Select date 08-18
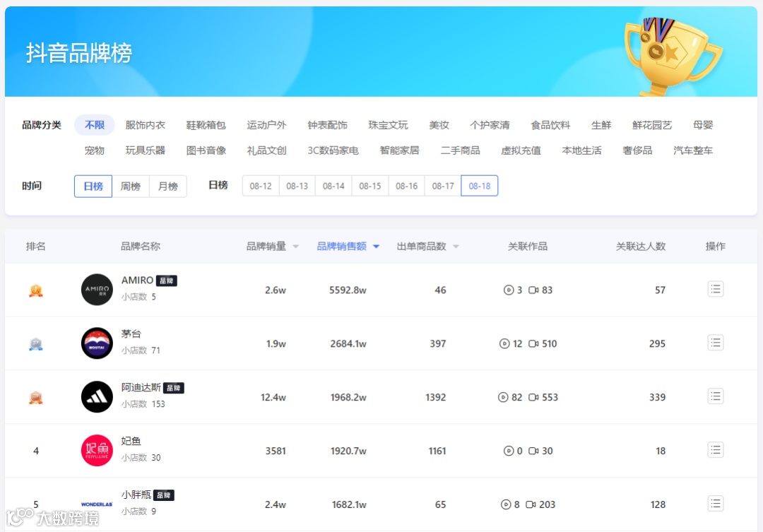Screen dimensions: 763x532 coord(479,186)
